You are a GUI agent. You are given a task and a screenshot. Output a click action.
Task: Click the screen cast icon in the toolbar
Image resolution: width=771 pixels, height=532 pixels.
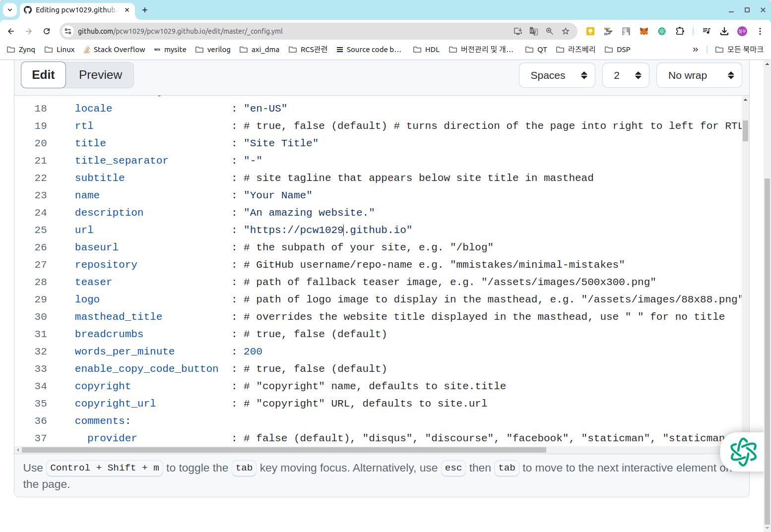pyautogui.click(x=517, y=31)
